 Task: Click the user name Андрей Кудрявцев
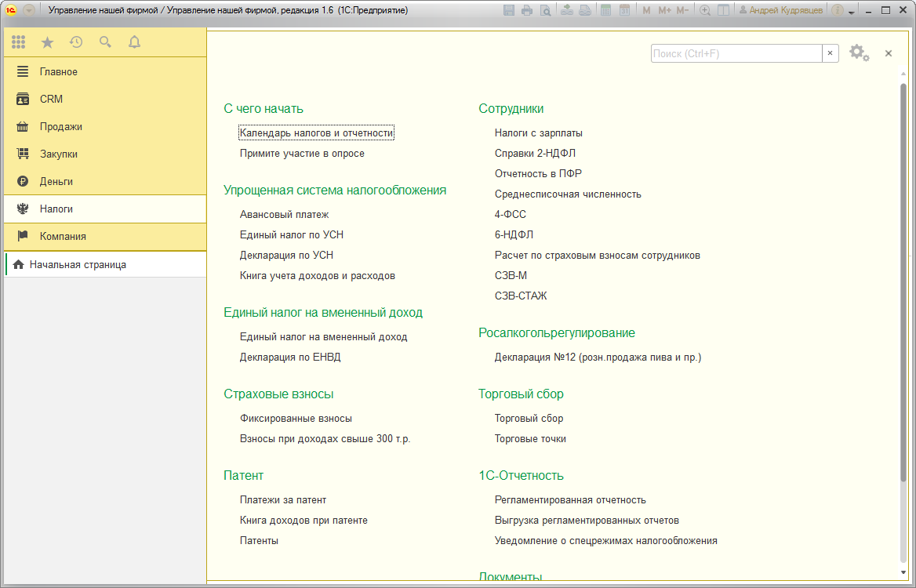click(781, 10)
